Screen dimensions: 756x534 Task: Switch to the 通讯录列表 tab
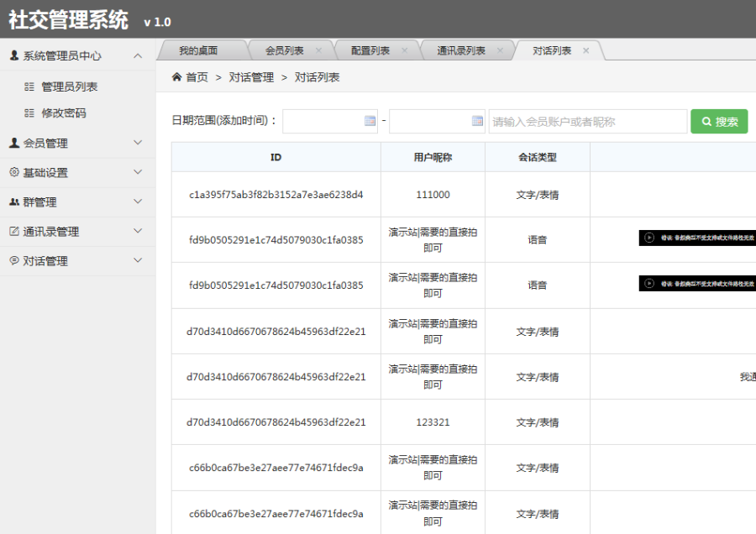click(461, 50)
